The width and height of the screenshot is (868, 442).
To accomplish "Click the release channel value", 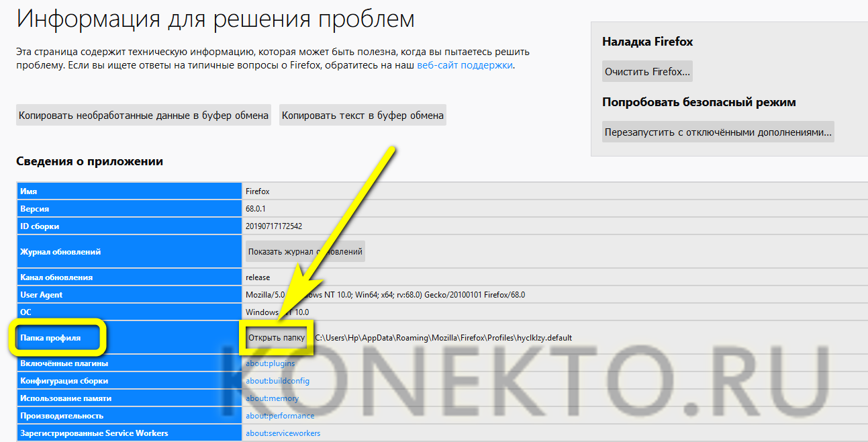I will [258, 277].
